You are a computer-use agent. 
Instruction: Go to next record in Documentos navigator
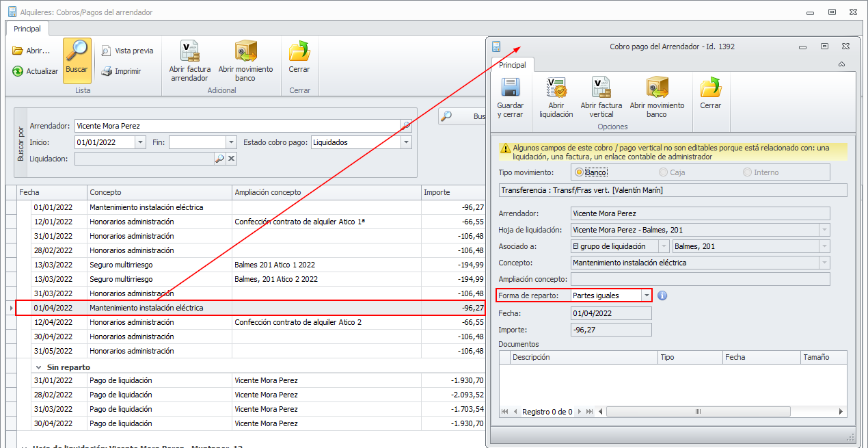580,412
